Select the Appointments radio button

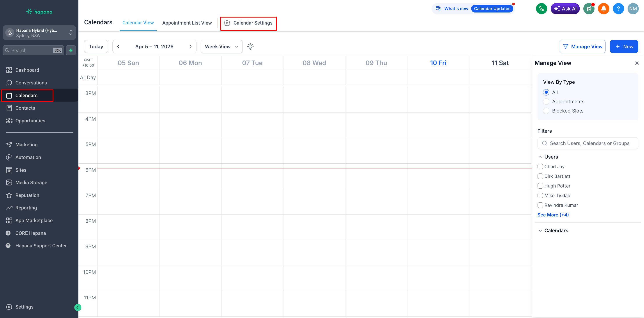click(546, 102)
